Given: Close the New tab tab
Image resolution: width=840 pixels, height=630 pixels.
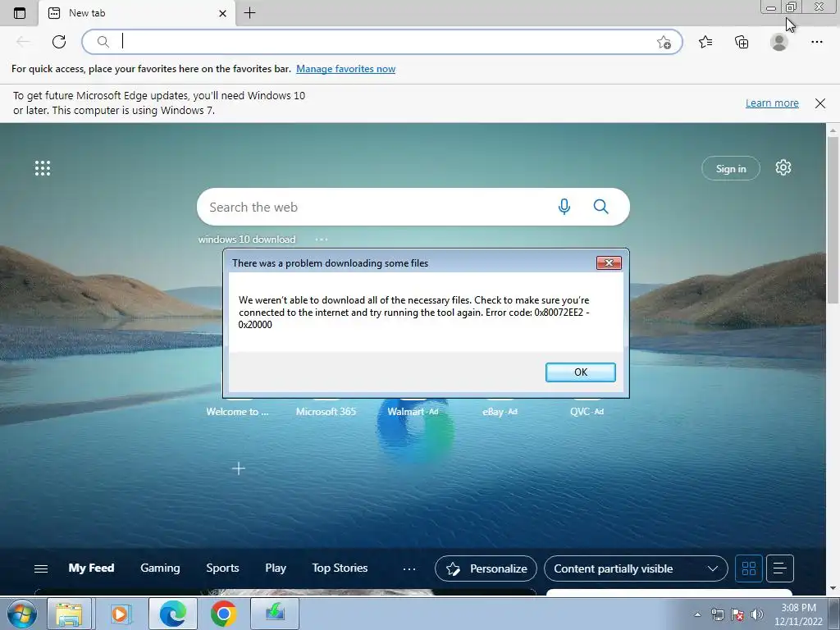Looking at the screenshot, I should click(223, 13).
